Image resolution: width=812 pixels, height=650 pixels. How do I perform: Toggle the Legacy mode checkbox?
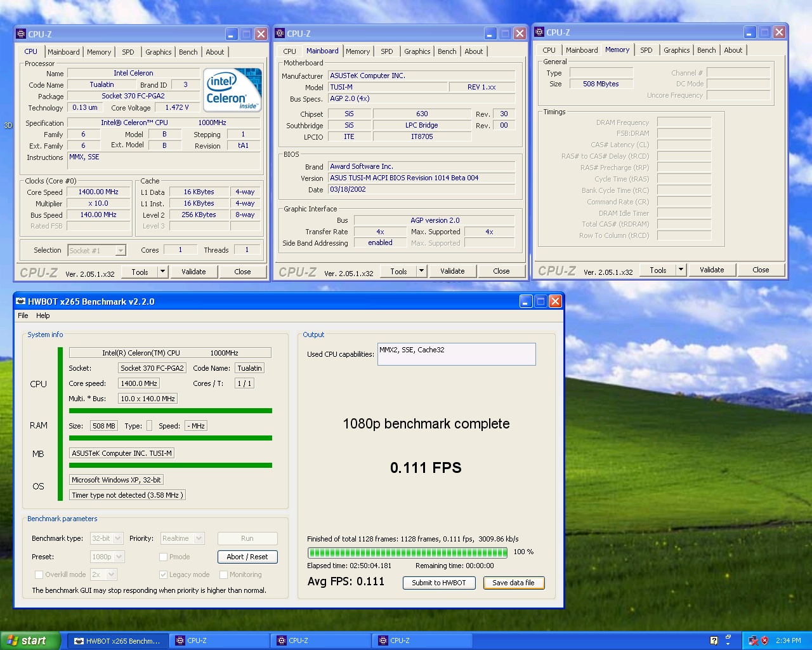[164, 574]
